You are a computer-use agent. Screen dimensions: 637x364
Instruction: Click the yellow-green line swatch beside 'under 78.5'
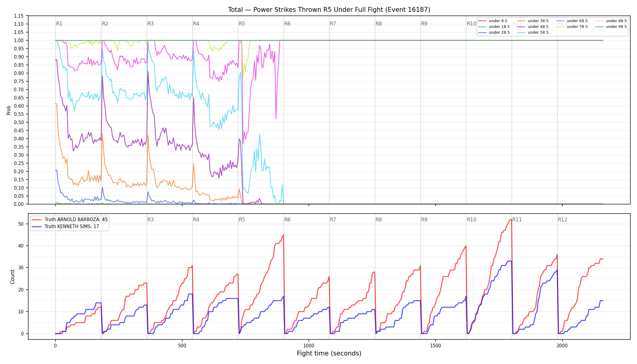pyautogui.click(x=560, y=27)
